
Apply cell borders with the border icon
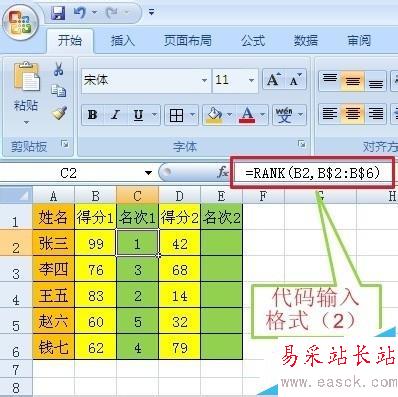coord(176,115)
